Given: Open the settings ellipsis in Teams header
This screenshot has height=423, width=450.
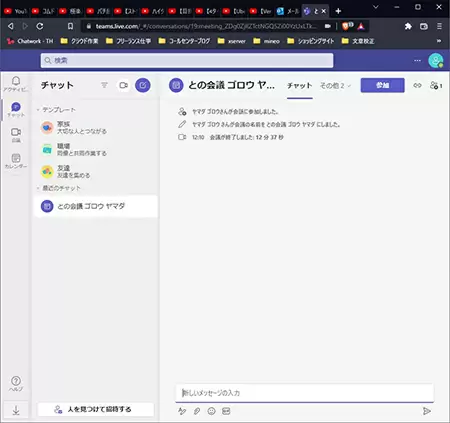Looking at the screenshot, I should point(417,60).
